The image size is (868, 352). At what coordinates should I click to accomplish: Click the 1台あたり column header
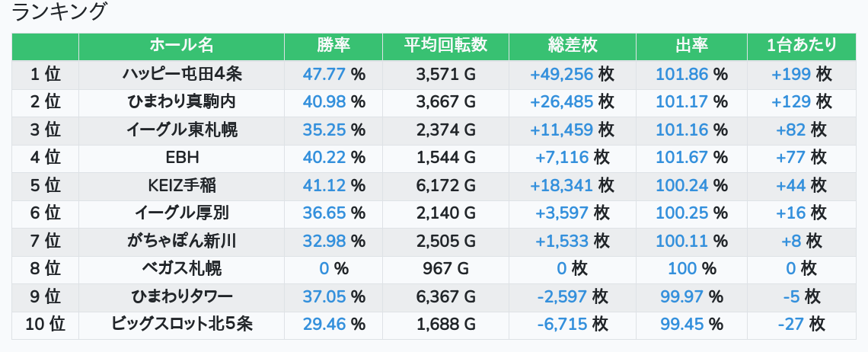click(x=802, y=46)
